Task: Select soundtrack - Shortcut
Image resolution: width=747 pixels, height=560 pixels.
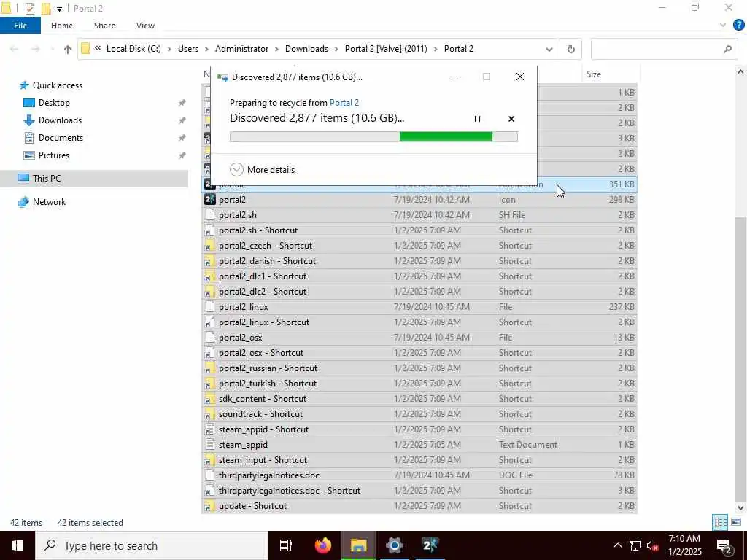Action: click(x=419, y=414)
